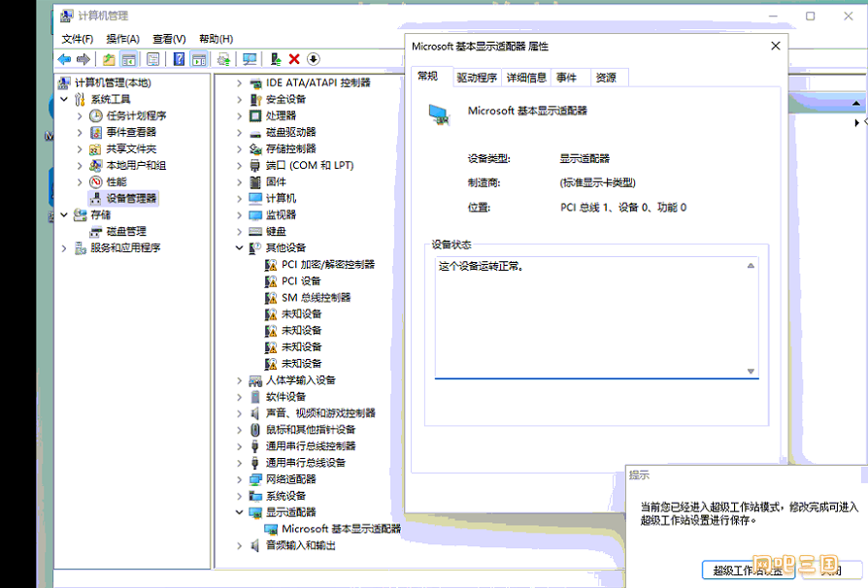Click the 事件查看器 tree icon
This screenshot has height=588, width=868.
(x=96, y=132)
